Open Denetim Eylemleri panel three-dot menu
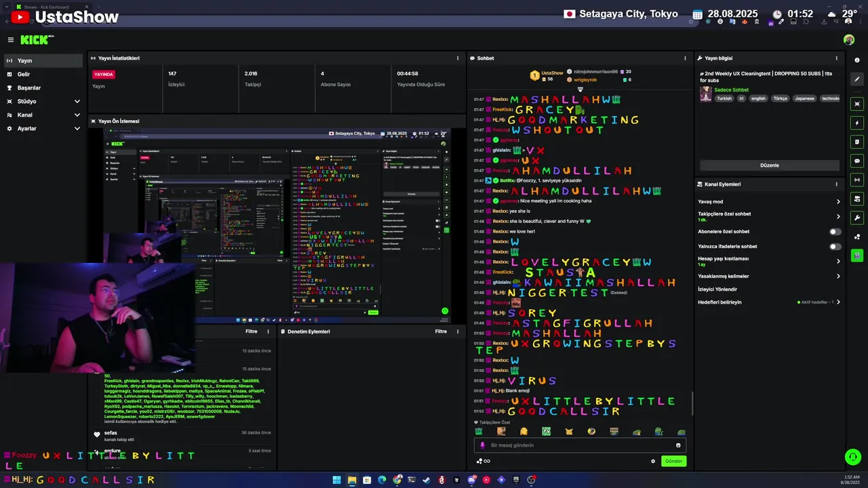Viewport: 868px width, 488px height. 458,331
